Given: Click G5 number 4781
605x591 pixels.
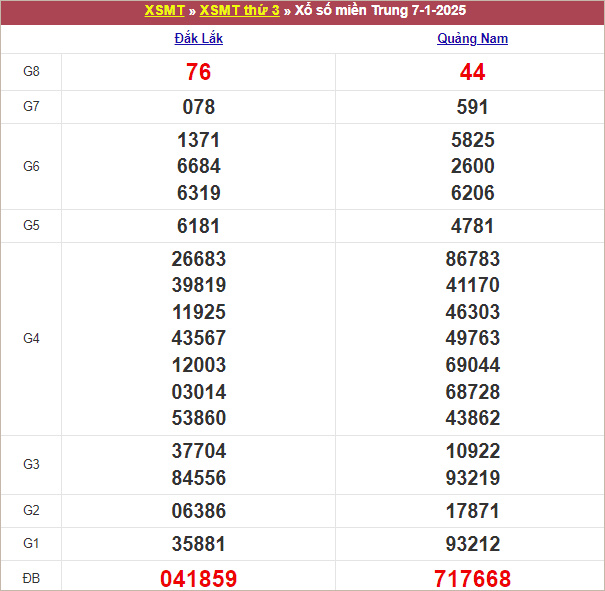Looking at the screenshot, I should pyautogui.click(x=472, y=226).
